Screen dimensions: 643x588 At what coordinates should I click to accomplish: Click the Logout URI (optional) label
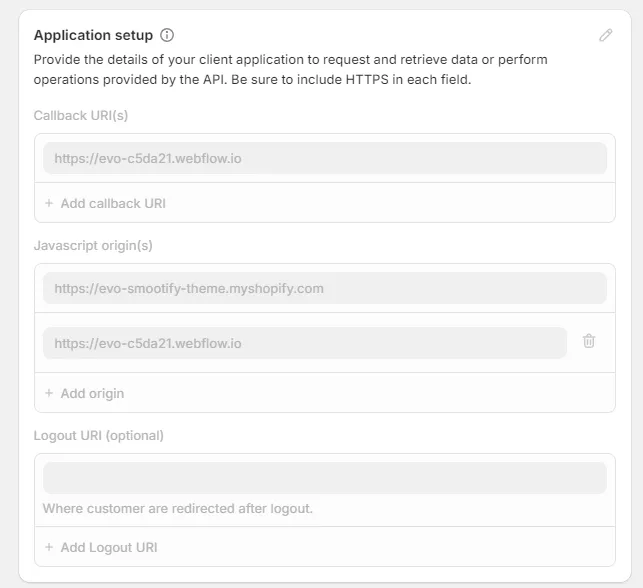pyautogui.click(x=99, y=435)
